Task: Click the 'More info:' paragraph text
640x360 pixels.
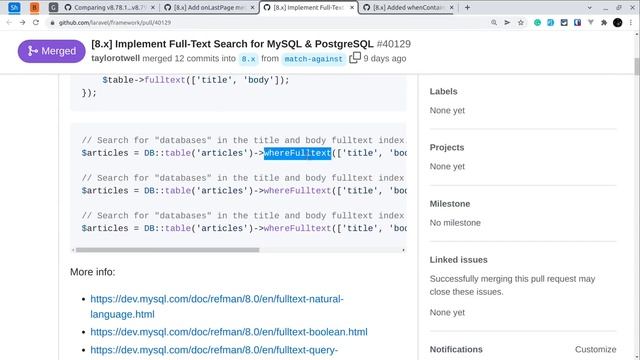Action: coord(93,272)
